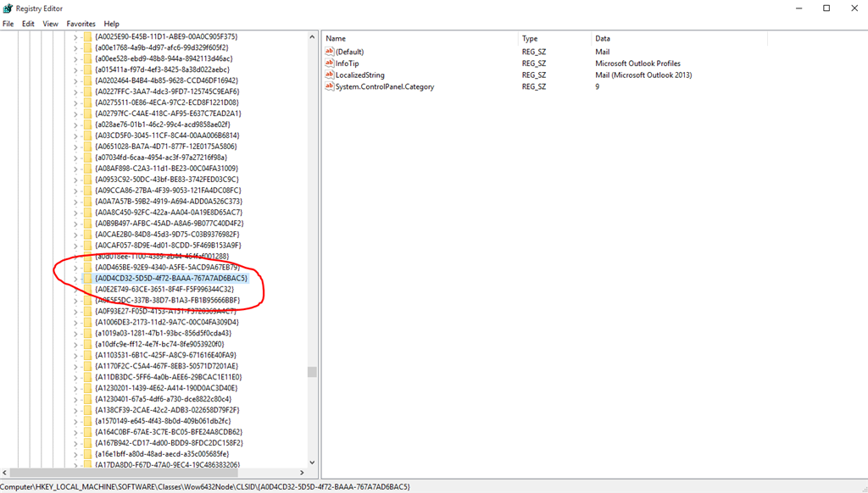Click the folder icon beside key {A0E2E749-63CE-3651-8F4F-F5F996344C32}
868x493 pixels.
click(88, 290)
